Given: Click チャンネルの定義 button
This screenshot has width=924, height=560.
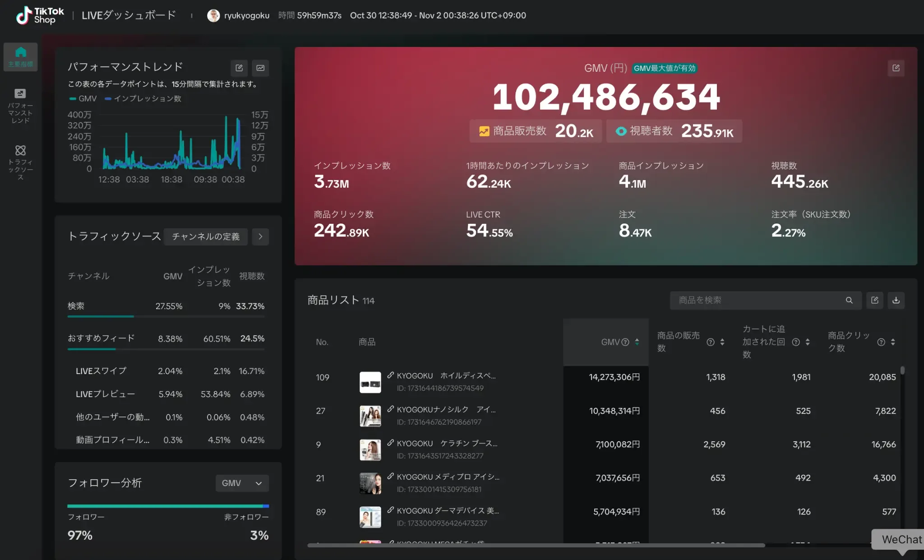Looking at the screenshot, I should coord(206,236).
